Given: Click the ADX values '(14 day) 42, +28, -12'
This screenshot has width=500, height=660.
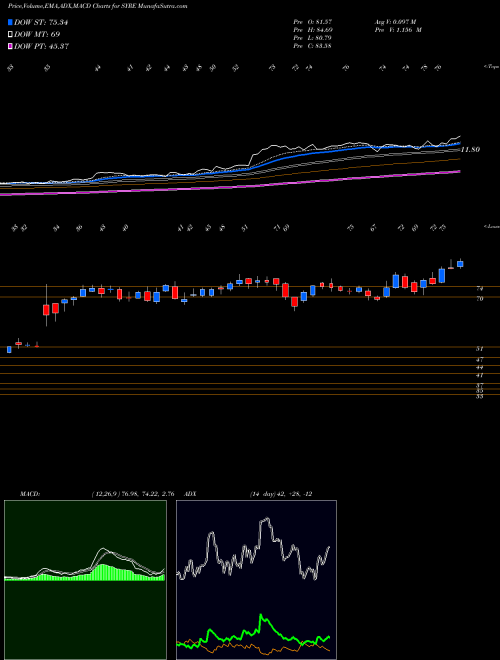Looking at the screenshot, I should pyautogui.click(x=281, y=494).
